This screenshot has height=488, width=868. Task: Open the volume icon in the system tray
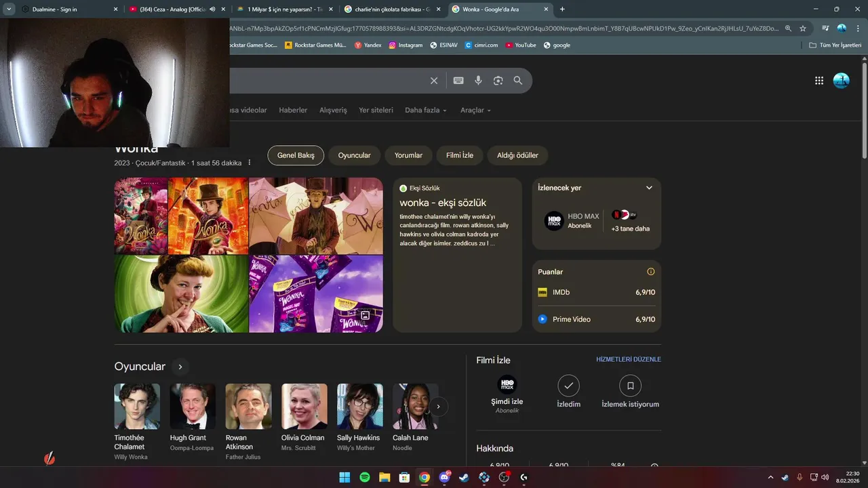[x=825, y=477]
